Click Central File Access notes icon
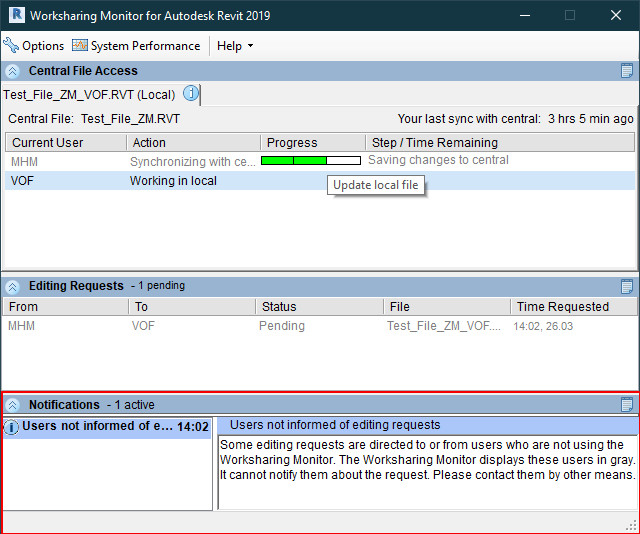Viewport: 640px width, 534px height. pos(627,71)
